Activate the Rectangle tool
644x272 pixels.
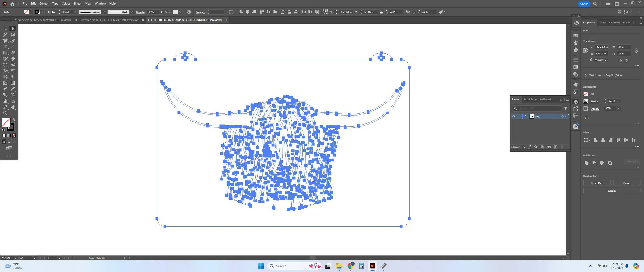point(5,53)
